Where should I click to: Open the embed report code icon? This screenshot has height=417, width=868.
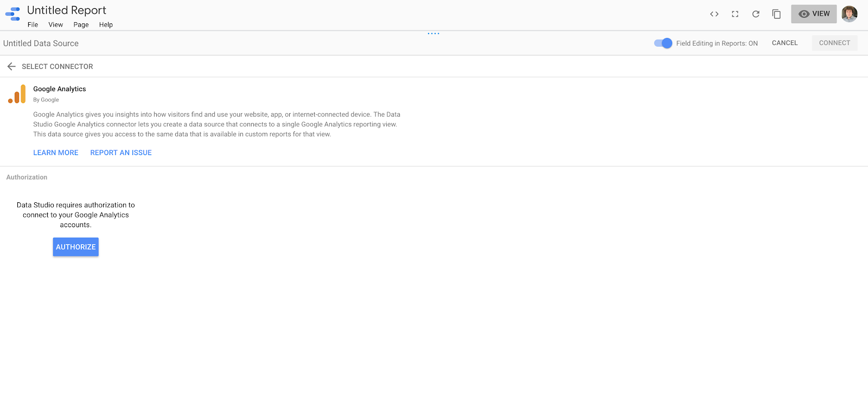pos(714,14)
